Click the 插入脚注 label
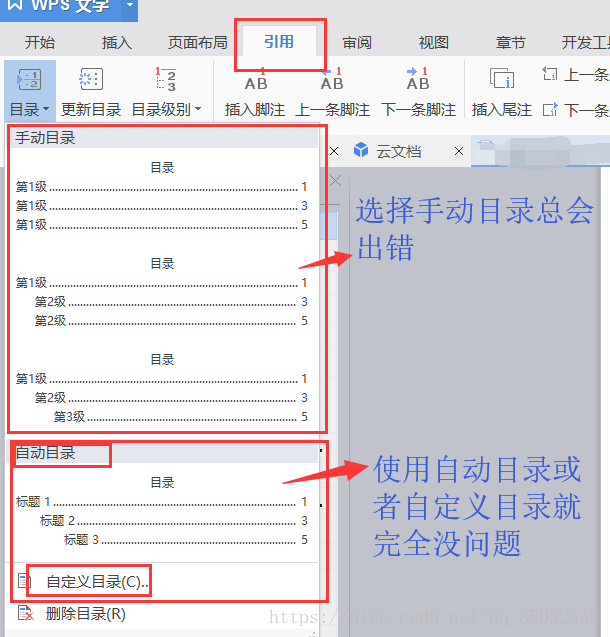 click(255, 109)
